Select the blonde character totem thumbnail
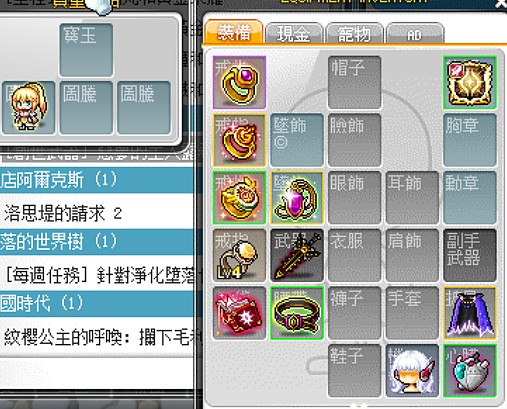This screenshot has width=507, height=409. pyautogui.click(x=28, y=107)
